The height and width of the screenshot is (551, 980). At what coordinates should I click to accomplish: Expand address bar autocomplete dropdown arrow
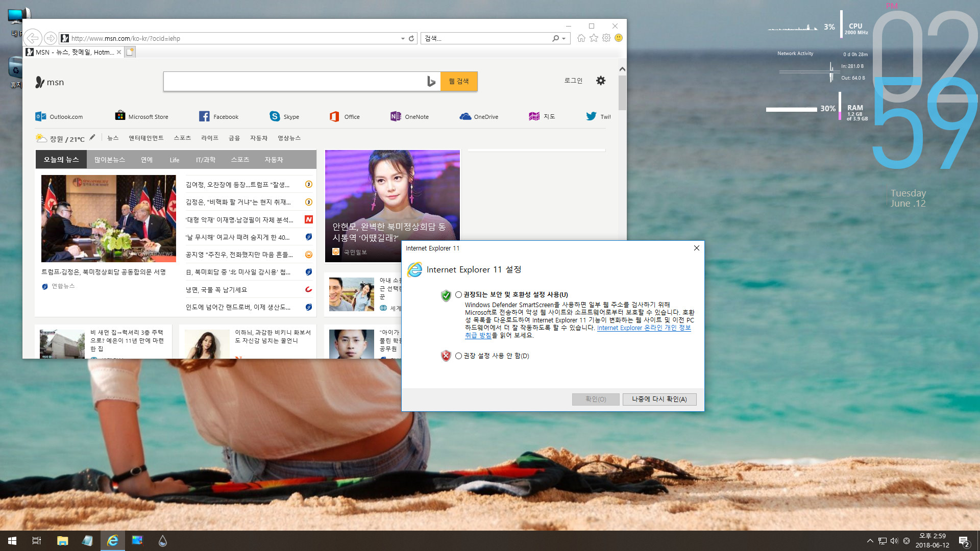403,38
